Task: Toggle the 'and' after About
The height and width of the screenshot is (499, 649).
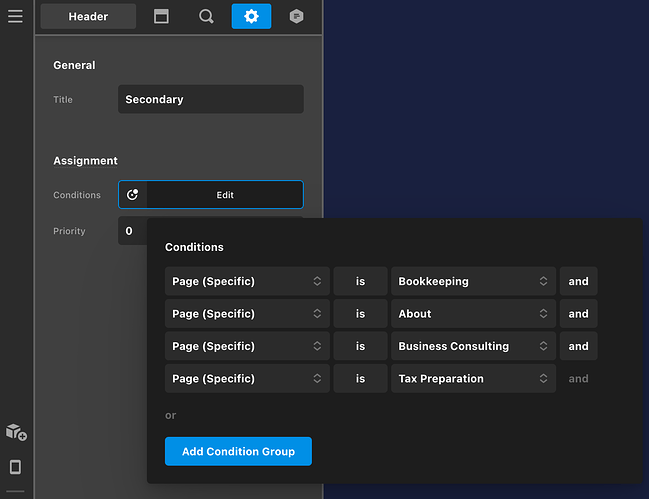Action: (578, 314)
